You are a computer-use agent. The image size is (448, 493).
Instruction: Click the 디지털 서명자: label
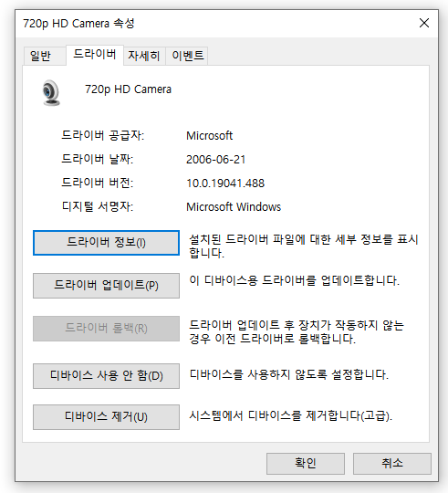point(98,206)
